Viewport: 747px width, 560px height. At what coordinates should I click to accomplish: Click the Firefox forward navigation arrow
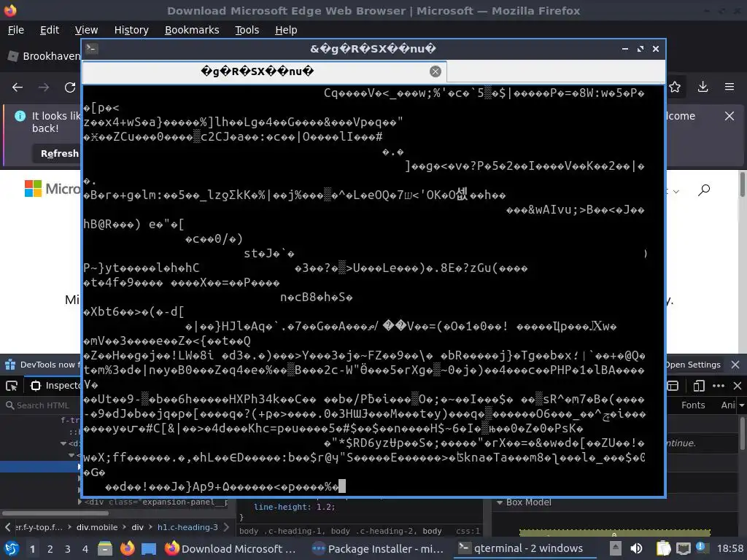pyautogui.click(x=44, y=87)
